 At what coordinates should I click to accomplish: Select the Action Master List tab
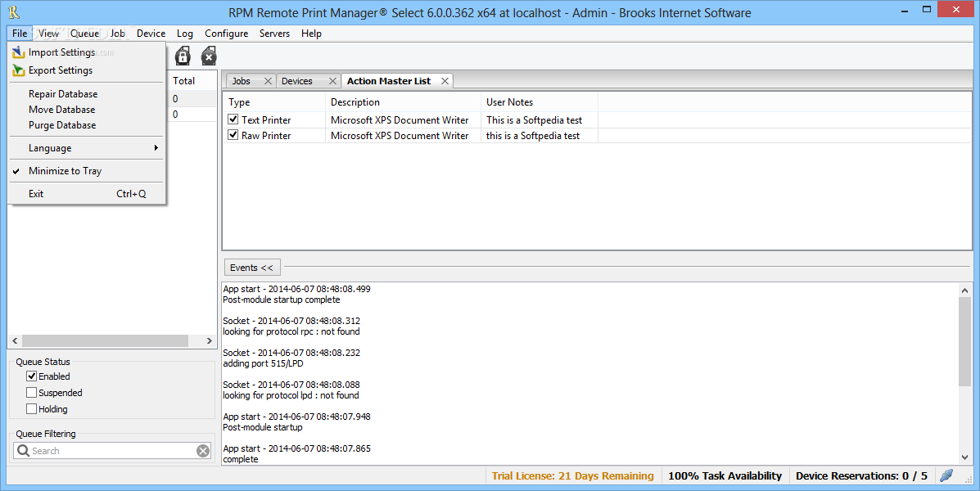coord(389,81)
